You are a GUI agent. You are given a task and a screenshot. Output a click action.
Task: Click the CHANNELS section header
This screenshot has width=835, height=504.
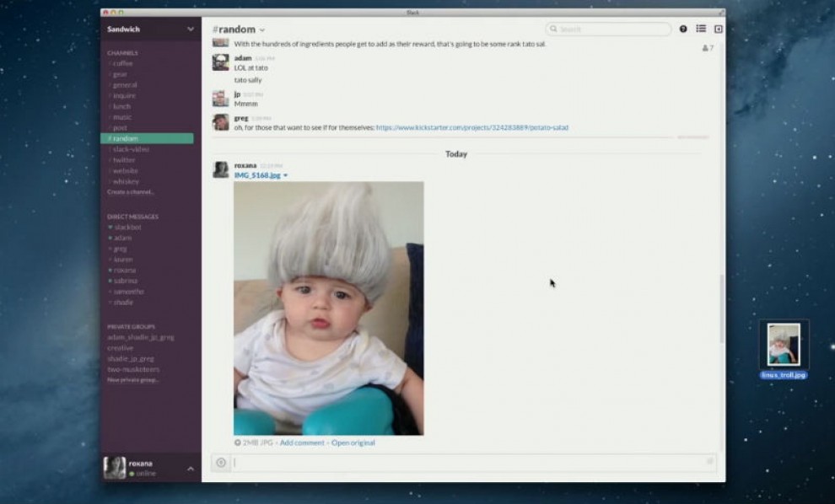(122, 53)
